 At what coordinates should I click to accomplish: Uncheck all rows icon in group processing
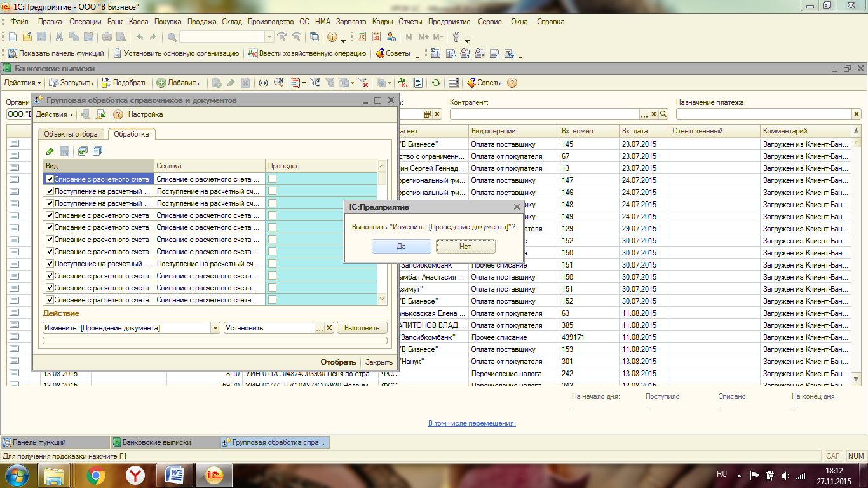click(x=97, y=151)
